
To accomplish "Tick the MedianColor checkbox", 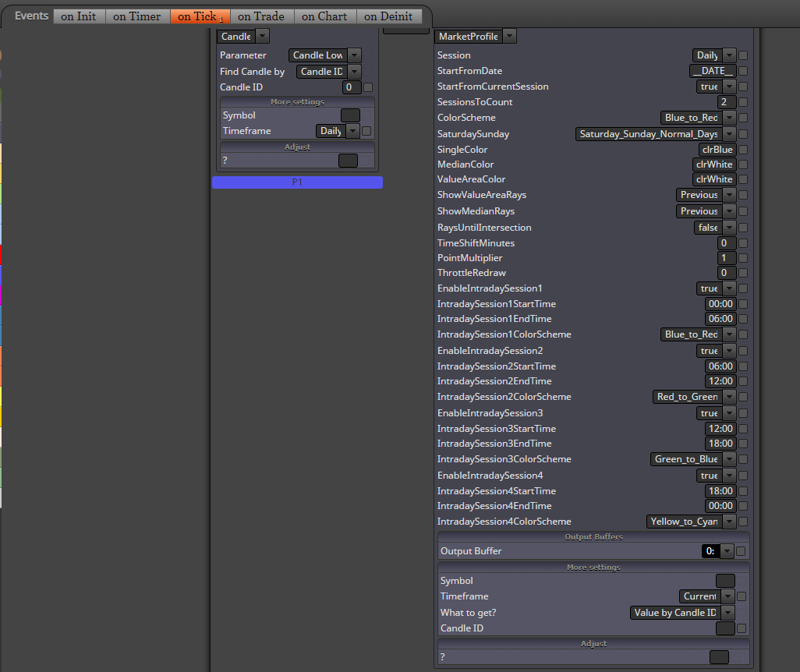I will (x=743, y=164).
